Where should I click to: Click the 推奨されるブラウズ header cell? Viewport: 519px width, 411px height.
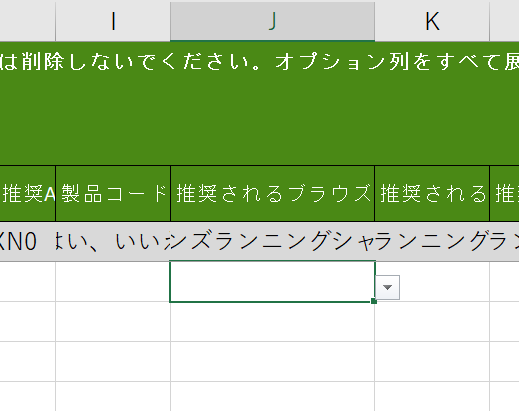tap(272, 193)
